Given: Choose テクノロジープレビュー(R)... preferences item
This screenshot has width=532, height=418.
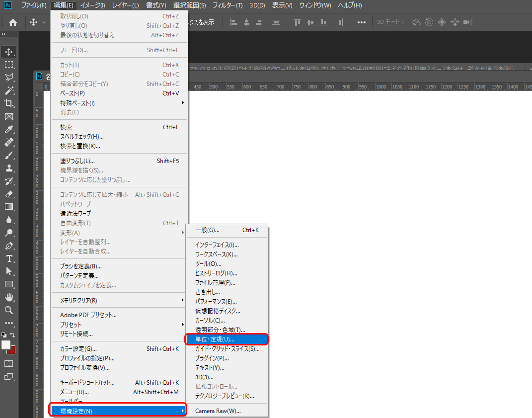Looking at the screenshot, I should 227,396.
